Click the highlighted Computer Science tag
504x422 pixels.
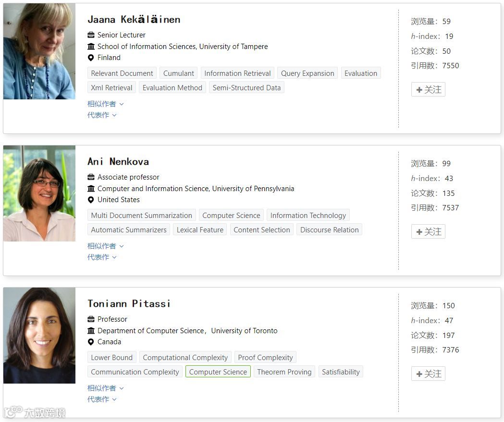pyautogui.click(x=218, y=372)
